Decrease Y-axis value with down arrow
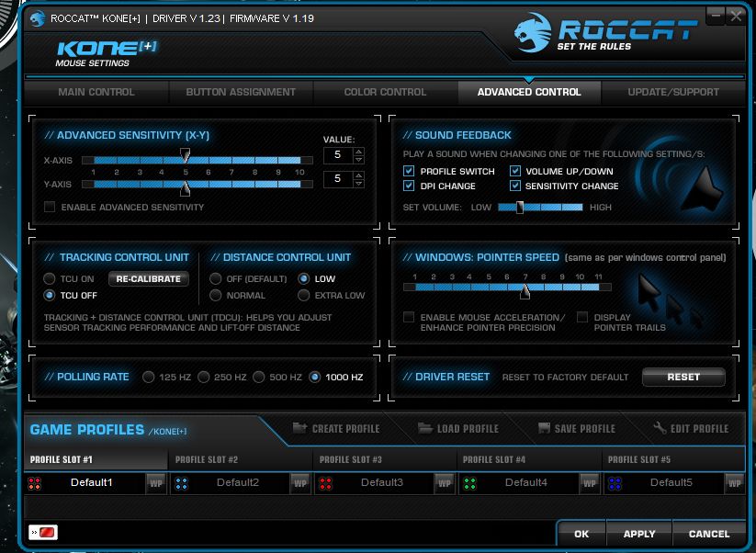This screenshot has width=756, height=553. (x=359, y=183)
